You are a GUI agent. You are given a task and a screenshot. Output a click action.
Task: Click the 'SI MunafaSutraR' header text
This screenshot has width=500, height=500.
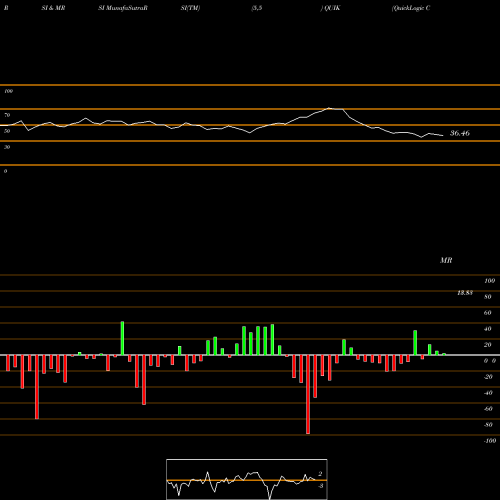tap(123, 8)
